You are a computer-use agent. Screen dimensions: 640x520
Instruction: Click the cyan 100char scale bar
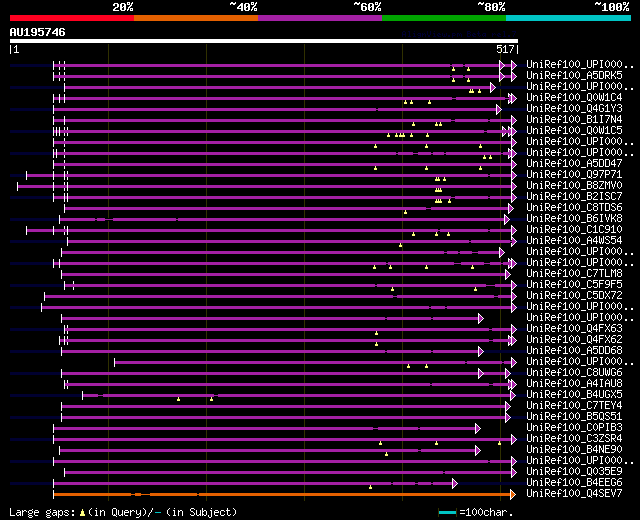447,513
